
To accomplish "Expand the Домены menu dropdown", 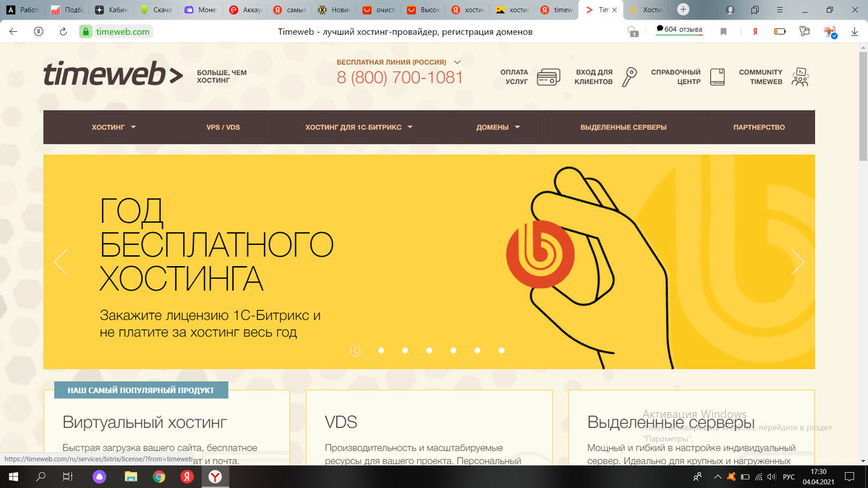I will [x=517, y=127].
